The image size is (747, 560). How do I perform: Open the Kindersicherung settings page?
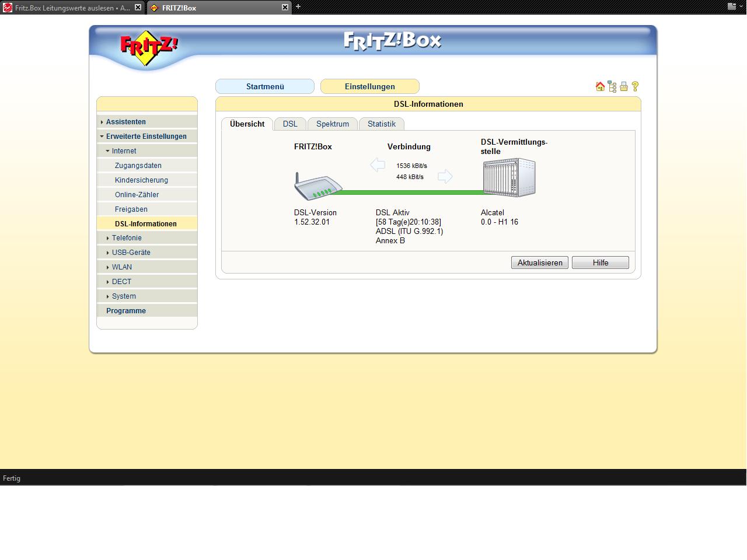[x=141, y=180]
